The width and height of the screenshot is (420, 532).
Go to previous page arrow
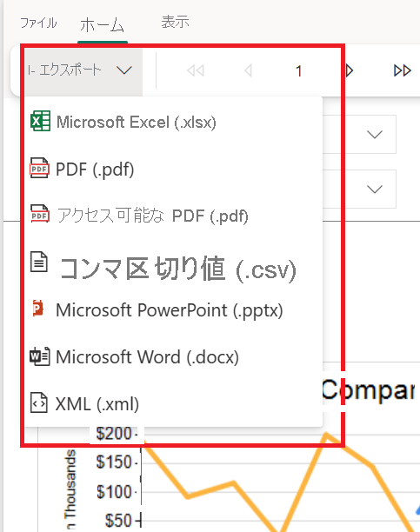(x=248, y=71)
